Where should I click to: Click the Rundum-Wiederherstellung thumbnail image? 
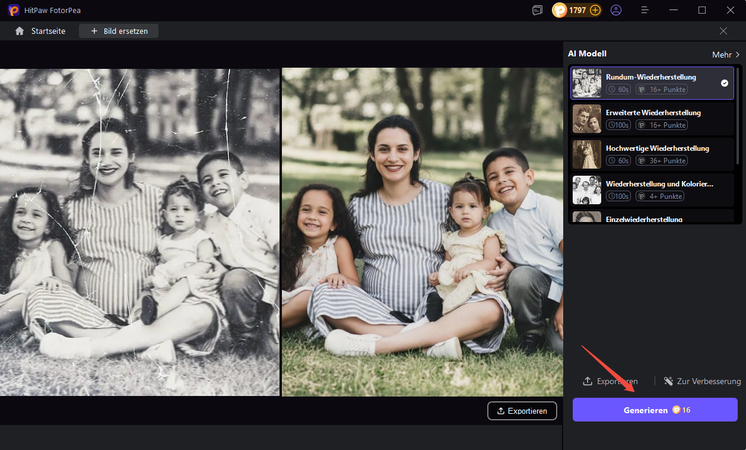point(587,83)
